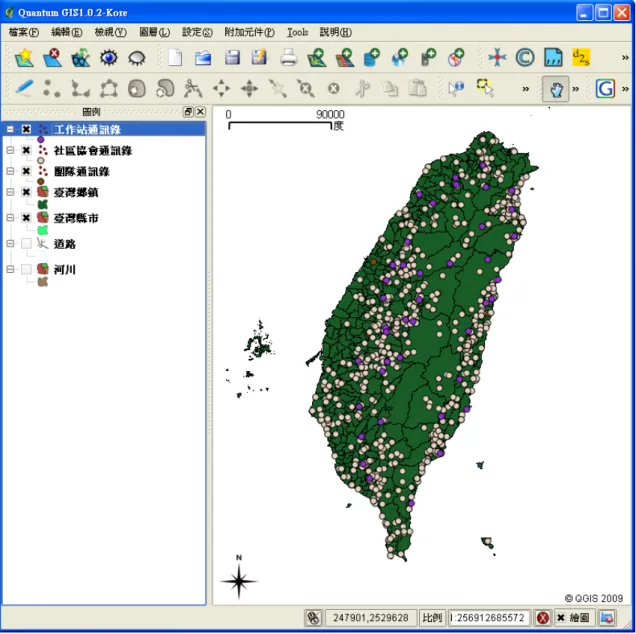The image size is (636, 634).
Task: Click the Toggle Editing pencil icon
Action: (x=24, y=88)
